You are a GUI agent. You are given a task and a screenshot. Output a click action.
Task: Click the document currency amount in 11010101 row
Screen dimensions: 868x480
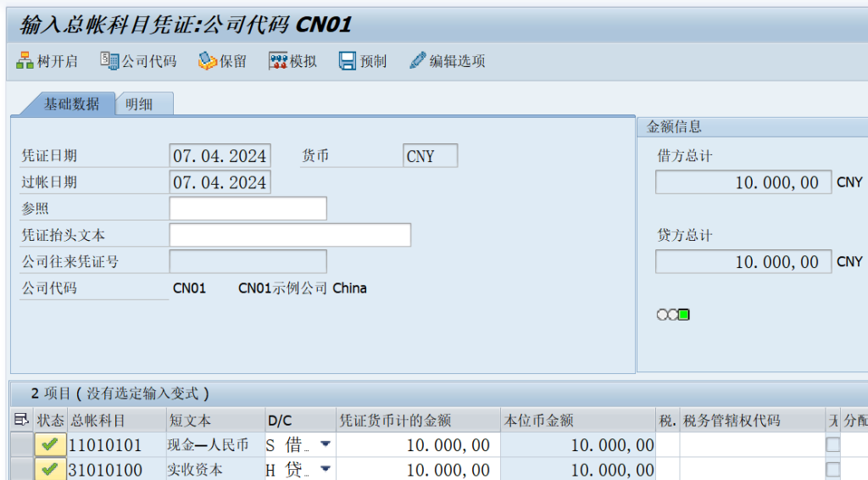coord(418,444)
